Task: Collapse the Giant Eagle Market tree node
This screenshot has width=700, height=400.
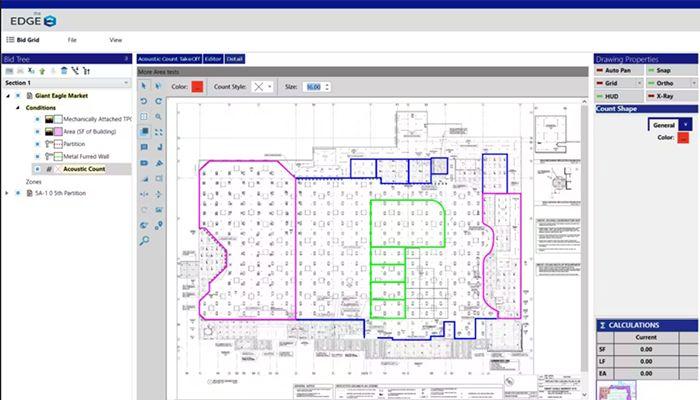Action: (x=8, y=96)
